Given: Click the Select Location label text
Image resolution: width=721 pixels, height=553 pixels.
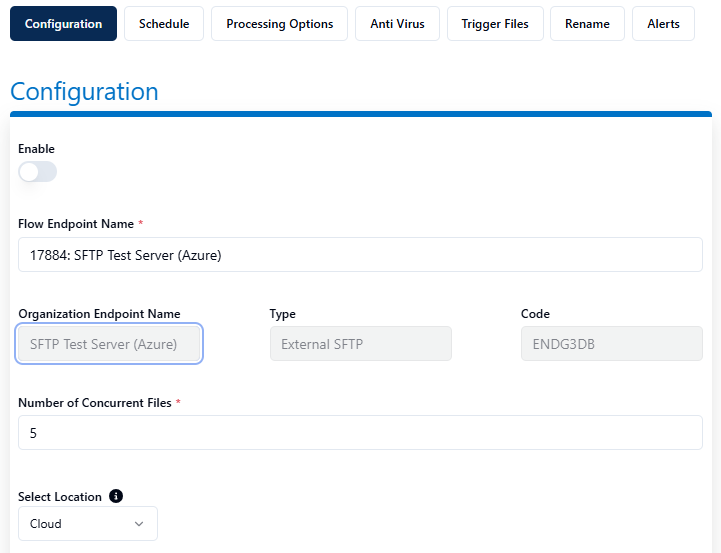Looking at the screenshot, I should click(x=60, y=497).
